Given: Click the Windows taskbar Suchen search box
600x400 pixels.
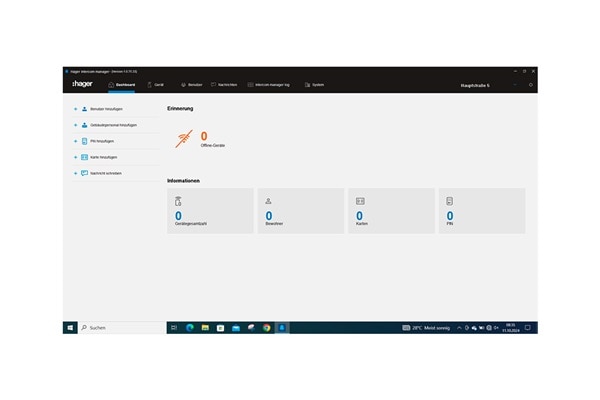Looking at the screenshot, I should pyautogui.click(x=120, y=327).
